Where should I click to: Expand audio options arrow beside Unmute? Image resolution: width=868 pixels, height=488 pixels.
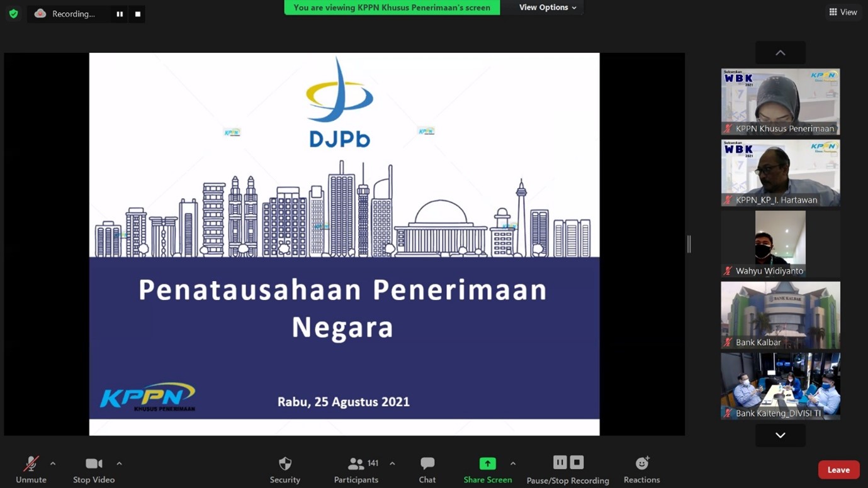(53, 463)
